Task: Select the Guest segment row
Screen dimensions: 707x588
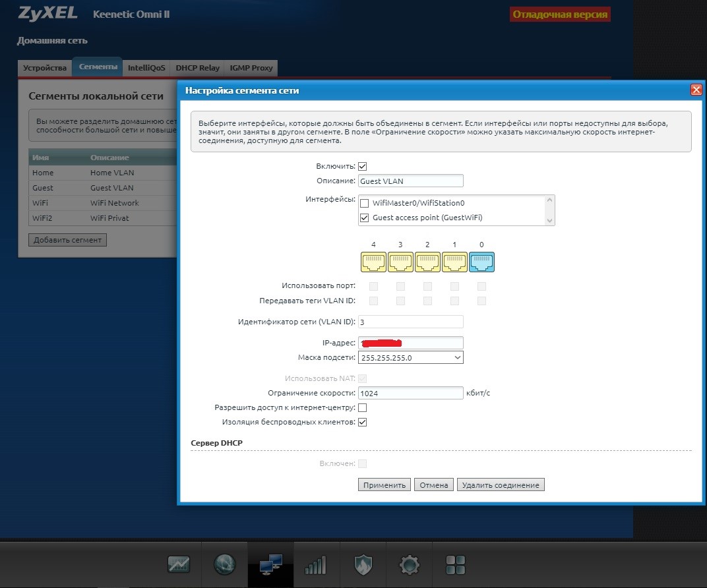Action: coord(102,188)
